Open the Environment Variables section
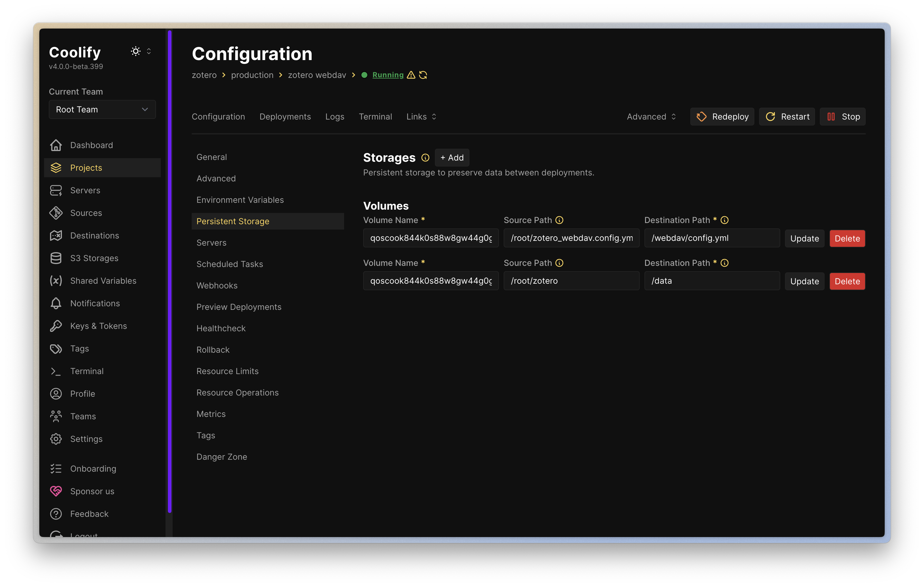Screen dimensions: 924x587 coord(240,200)
